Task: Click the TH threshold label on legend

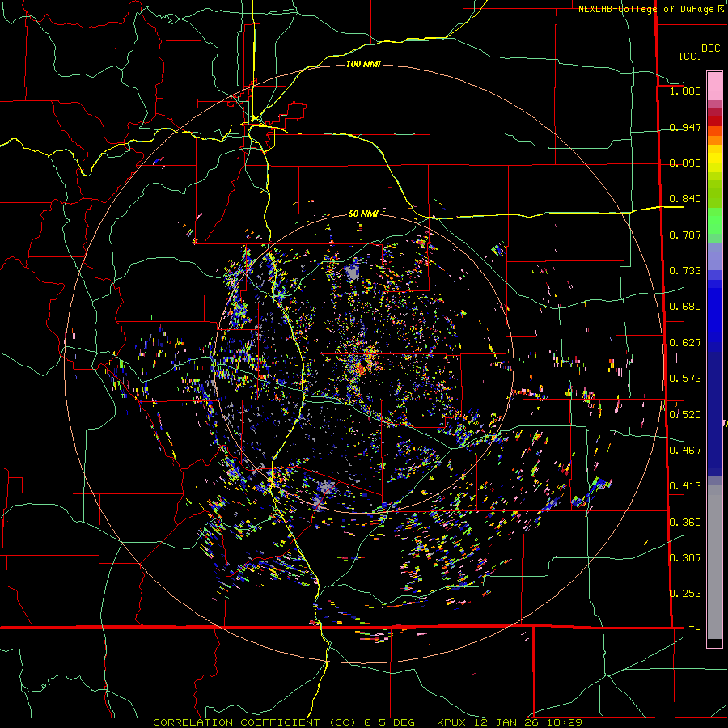Action: 695,629
